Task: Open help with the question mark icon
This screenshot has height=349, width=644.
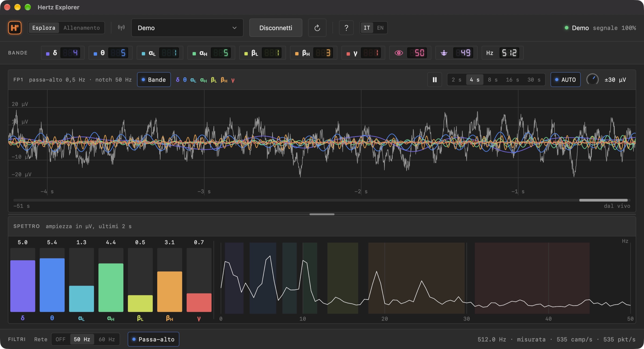Action: coord(346,28)
